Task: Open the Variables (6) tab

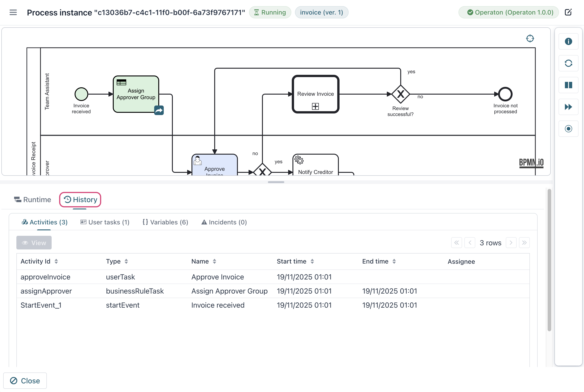Action: pyautogui.click(x=165, y=222)
